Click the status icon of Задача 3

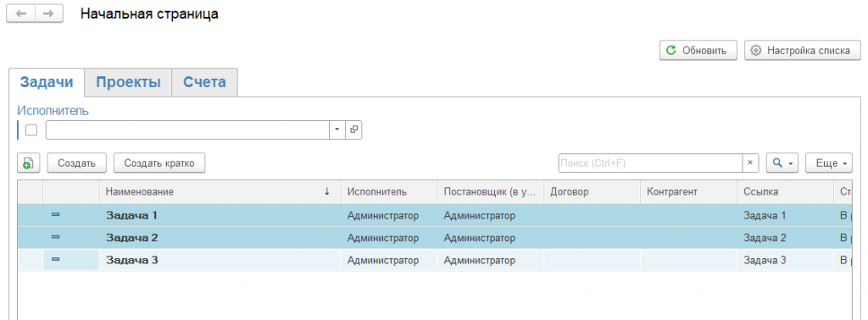tap(55, 260)
